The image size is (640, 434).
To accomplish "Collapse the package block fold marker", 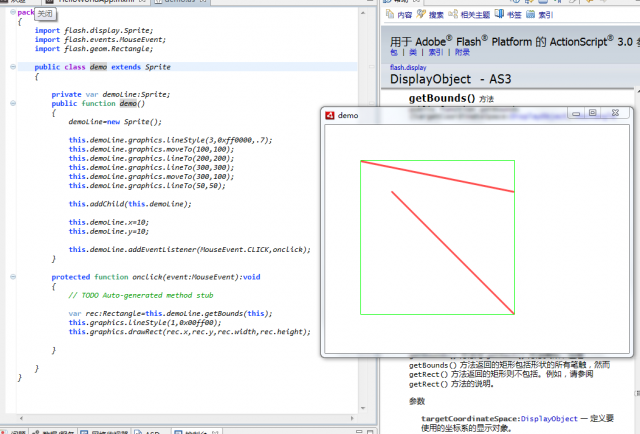I will point(12,12).
